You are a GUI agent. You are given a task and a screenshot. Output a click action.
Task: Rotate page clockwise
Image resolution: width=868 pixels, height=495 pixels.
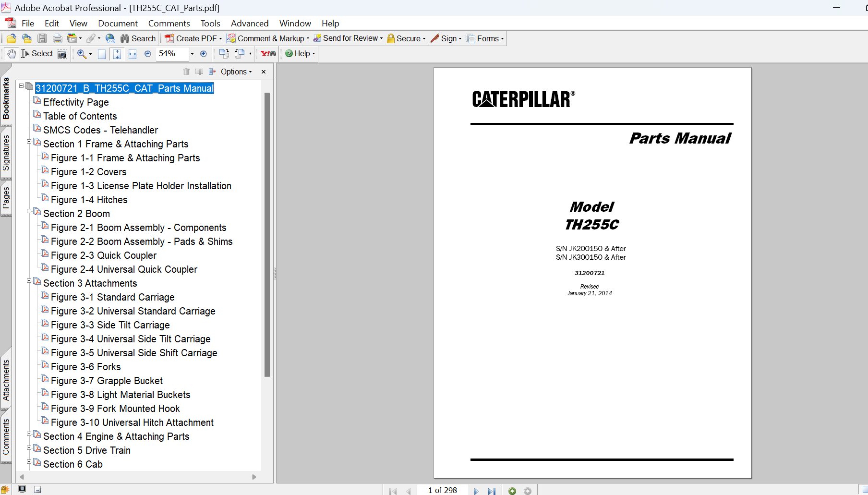click(224, 54)
